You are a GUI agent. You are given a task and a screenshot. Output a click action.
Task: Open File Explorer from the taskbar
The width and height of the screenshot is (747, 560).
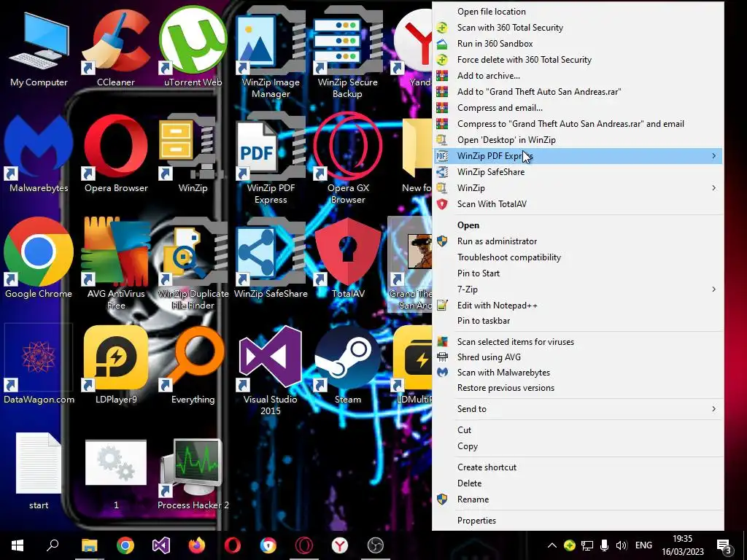89,545
